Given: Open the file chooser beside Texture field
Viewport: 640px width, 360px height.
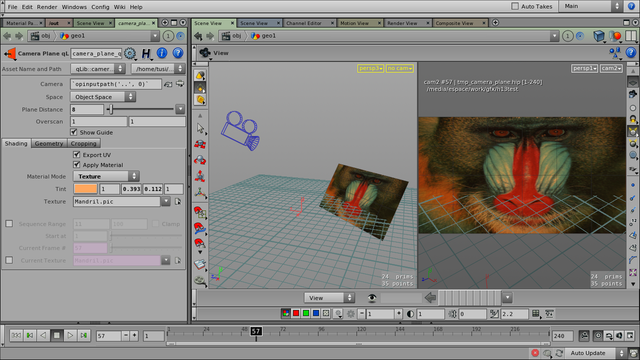Looking at the screenshot, I should [178, 202].
